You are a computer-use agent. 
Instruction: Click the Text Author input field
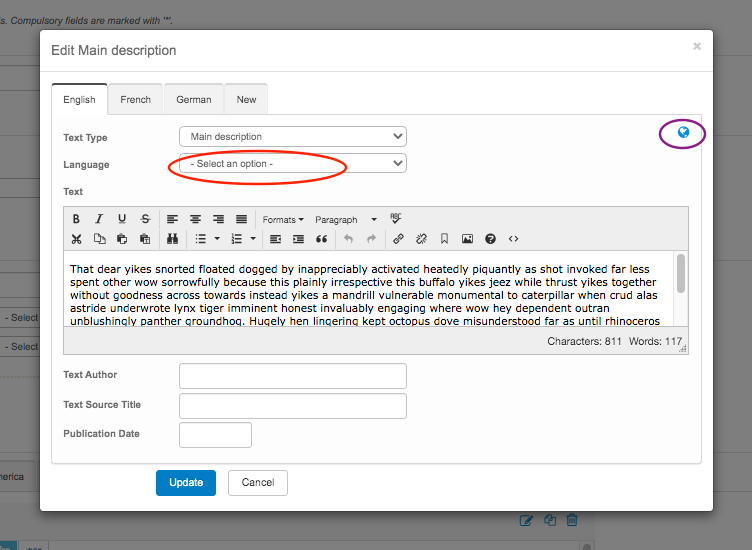coord(292,375)
